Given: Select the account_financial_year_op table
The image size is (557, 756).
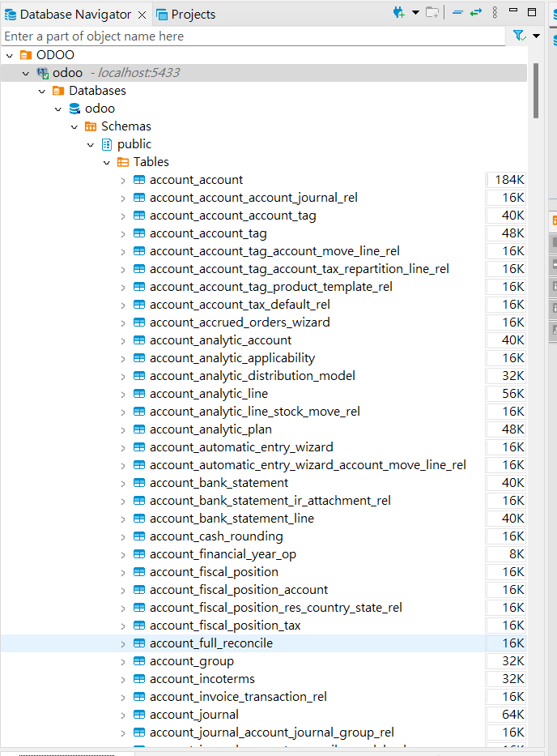Looking at the screenshot, I should click(x=223, y=554).
